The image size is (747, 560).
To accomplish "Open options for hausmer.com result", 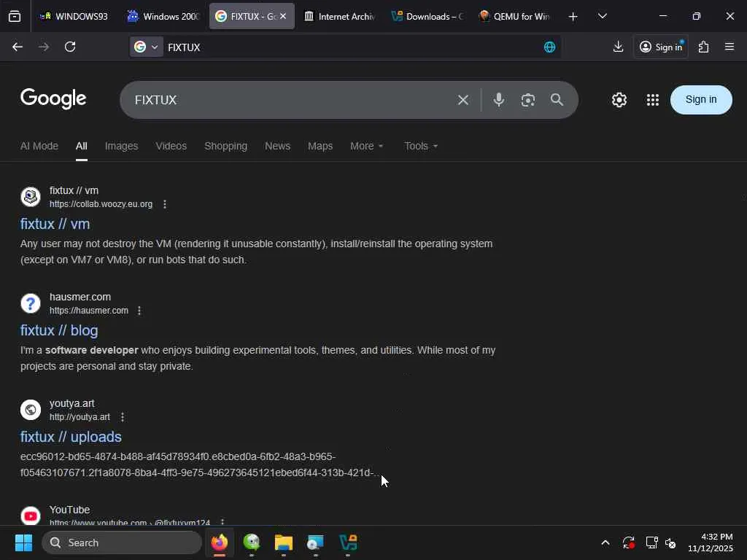I will (x=139, y=311).
